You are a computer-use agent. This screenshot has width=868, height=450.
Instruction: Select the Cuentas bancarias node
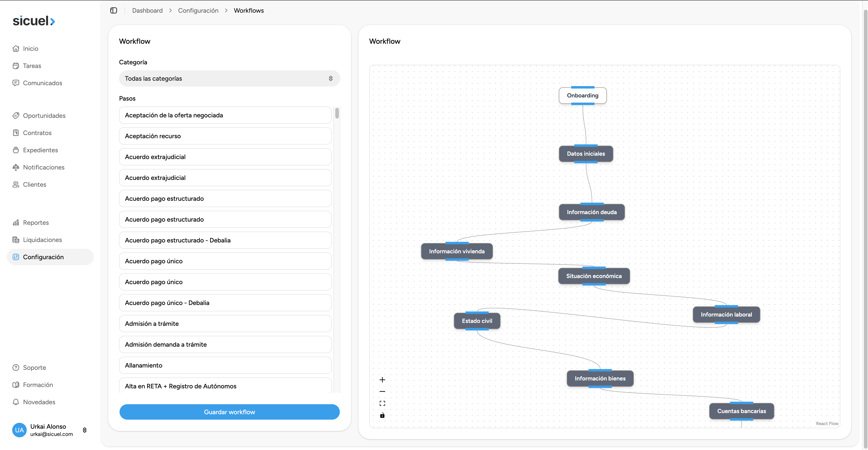pos(742,411)
